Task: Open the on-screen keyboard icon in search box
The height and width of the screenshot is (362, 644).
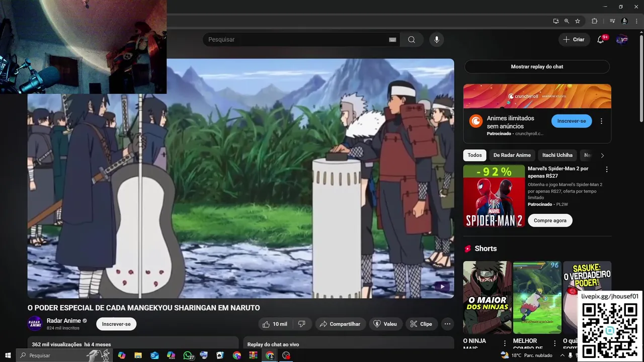Action: click(x=392, y=40)
